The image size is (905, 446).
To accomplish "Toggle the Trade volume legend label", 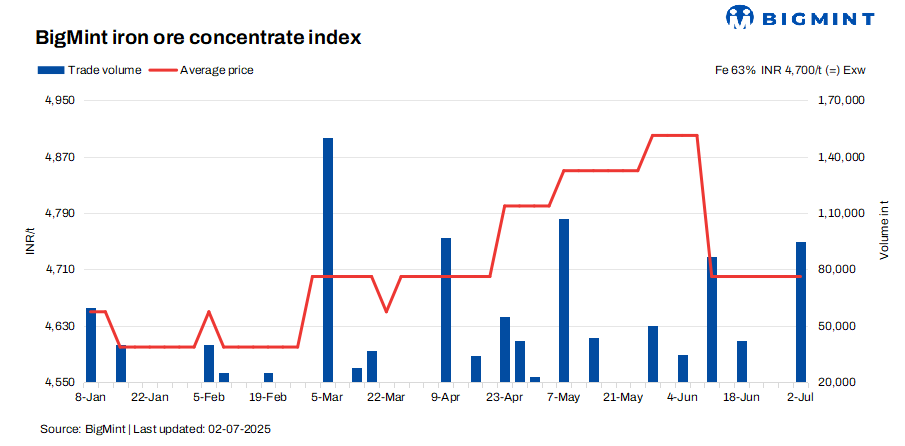I will [104, 70].
